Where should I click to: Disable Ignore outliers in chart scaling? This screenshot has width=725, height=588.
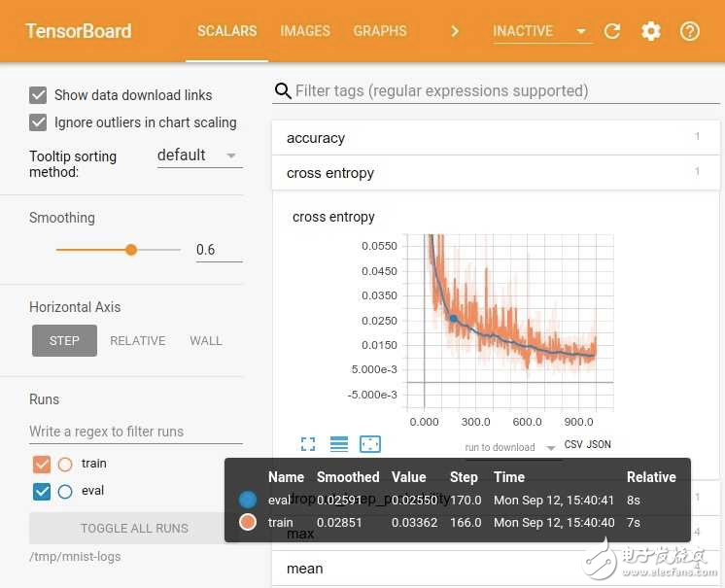pos(39,122)
